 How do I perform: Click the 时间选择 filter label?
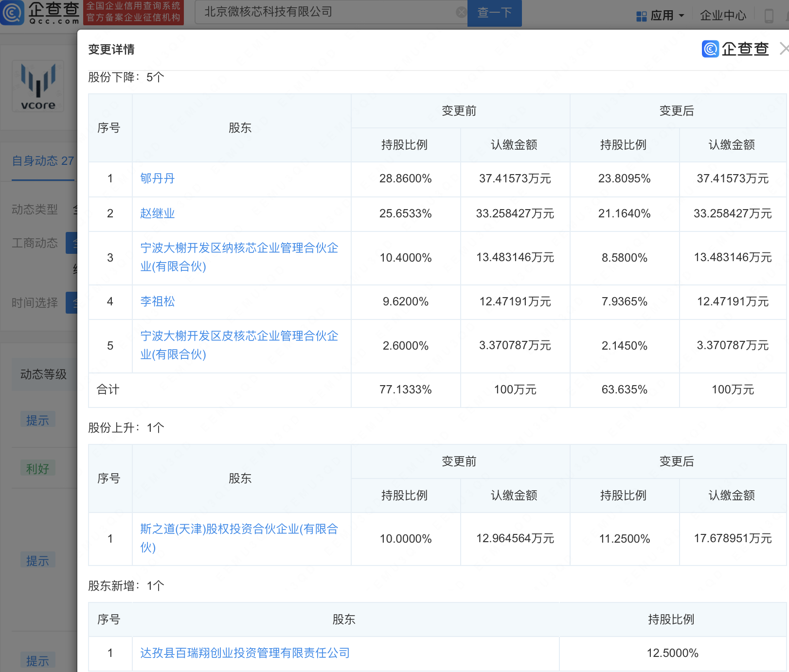point(35,303)
